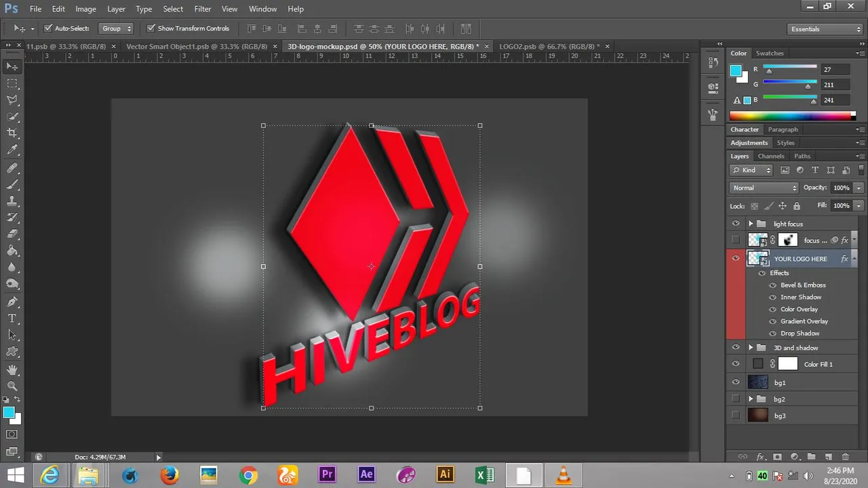This screenshot has width=868, height=488.
Task: Toggle Show Transform Controls checkbox
Action: tap(151, 28)
